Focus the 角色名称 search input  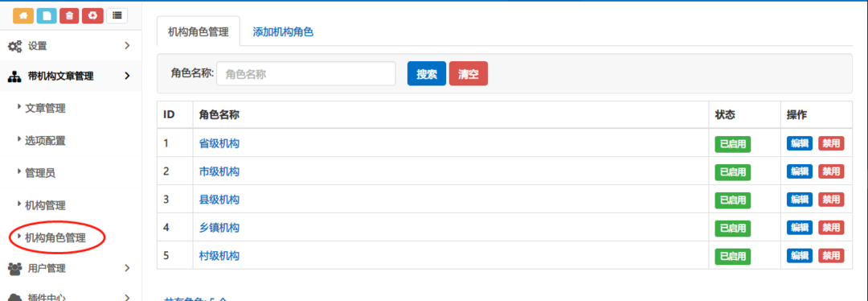[306, 74]
